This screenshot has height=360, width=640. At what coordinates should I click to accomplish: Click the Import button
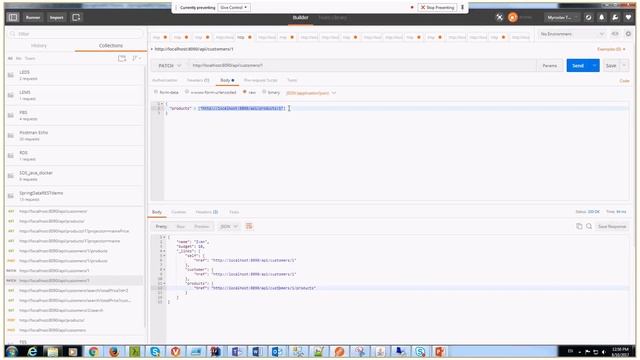point(56,17)
